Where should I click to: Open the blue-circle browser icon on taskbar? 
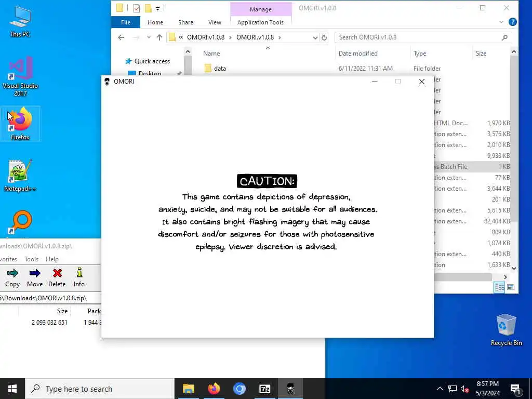click(239, 389)
